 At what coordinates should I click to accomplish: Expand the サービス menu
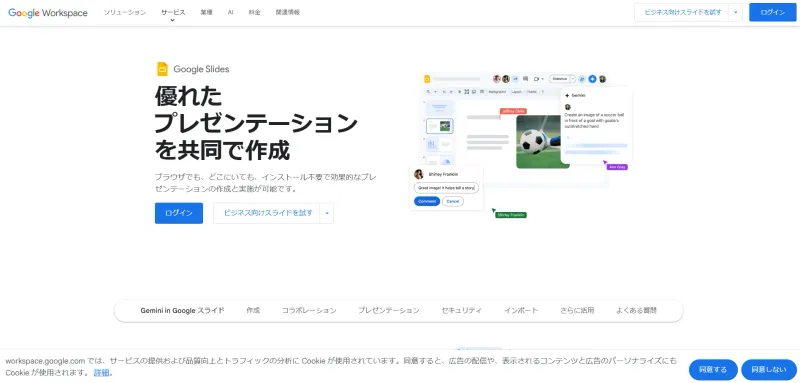pos(173,13)
